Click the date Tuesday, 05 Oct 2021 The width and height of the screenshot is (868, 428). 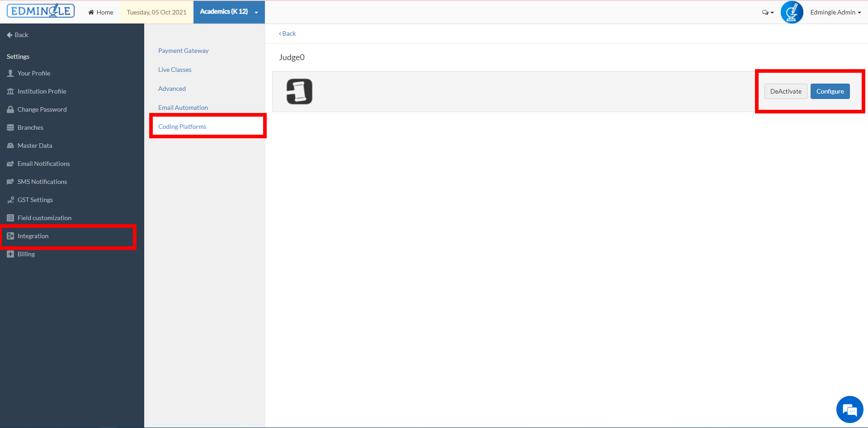156,12
